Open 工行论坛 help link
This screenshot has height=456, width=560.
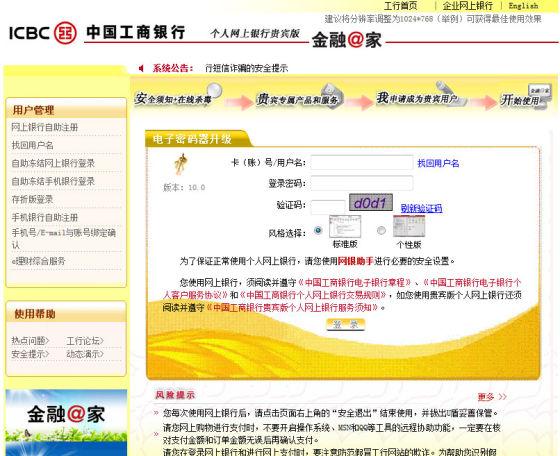click(x=85, y=341)
